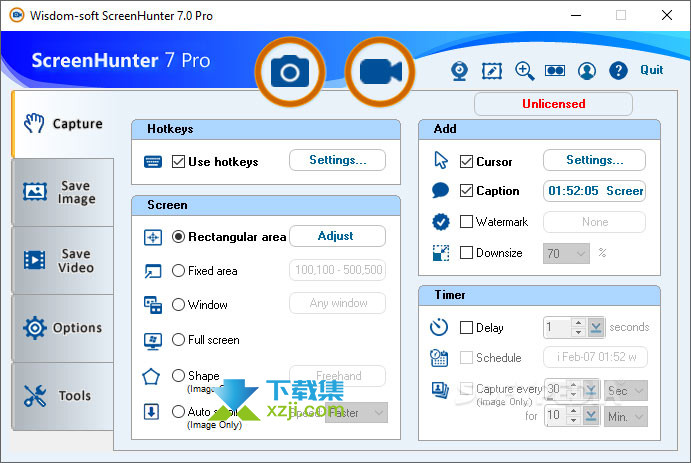The image size is (691, 463).
Task: Click the schedule calendar icon
Action: (439, 358)
